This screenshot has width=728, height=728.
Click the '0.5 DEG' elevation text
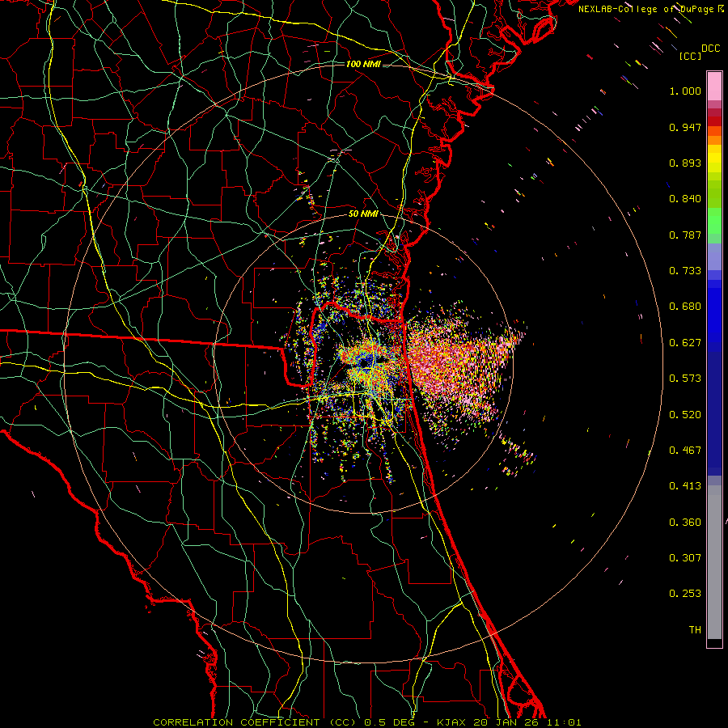(x=392, y=722)
